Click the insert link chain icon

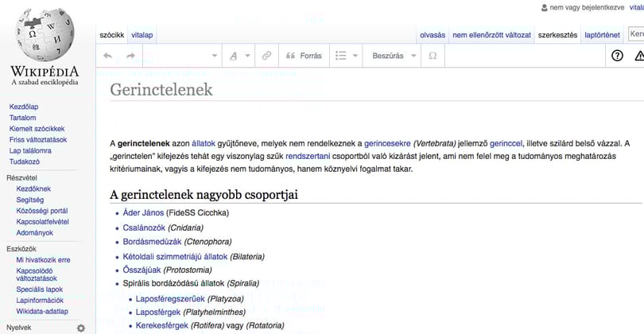coord(266,56)
